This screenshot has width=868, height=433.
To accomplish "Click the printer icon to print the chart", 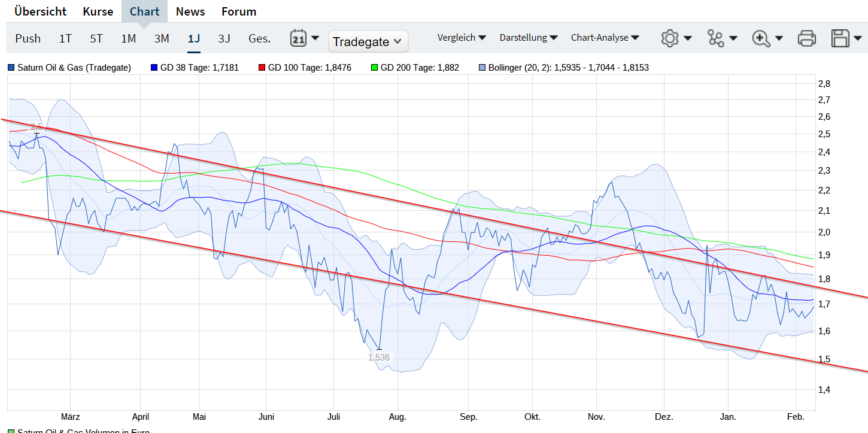I will tap(806, 37).
